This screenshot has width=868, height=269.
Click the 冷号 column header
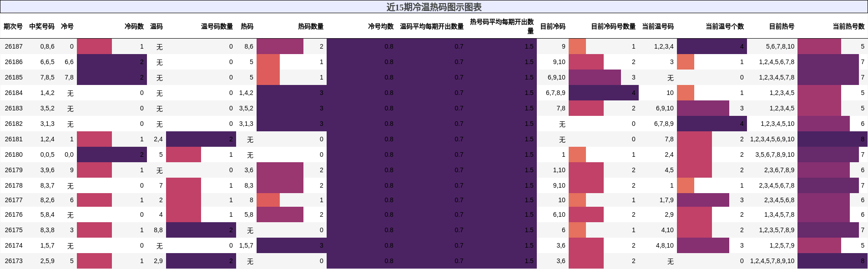coord(67,26)
